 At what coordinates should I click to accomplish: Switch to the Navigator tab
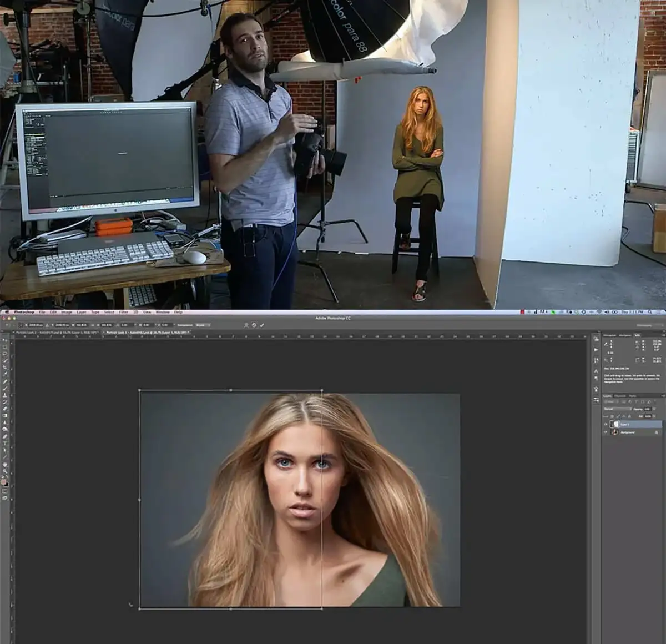625,335
